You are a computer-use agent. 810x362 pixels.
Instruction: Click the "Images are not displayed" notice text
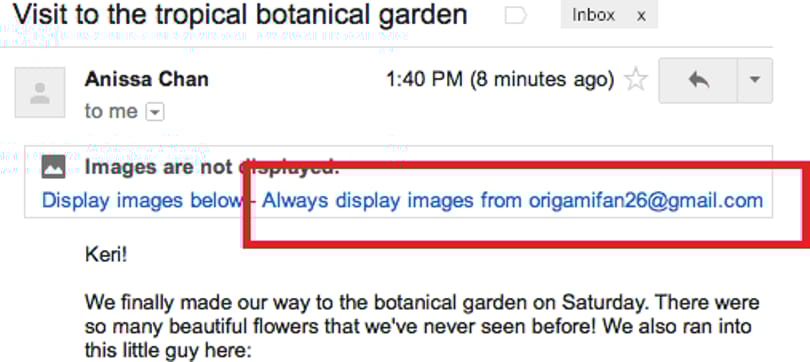212,167
